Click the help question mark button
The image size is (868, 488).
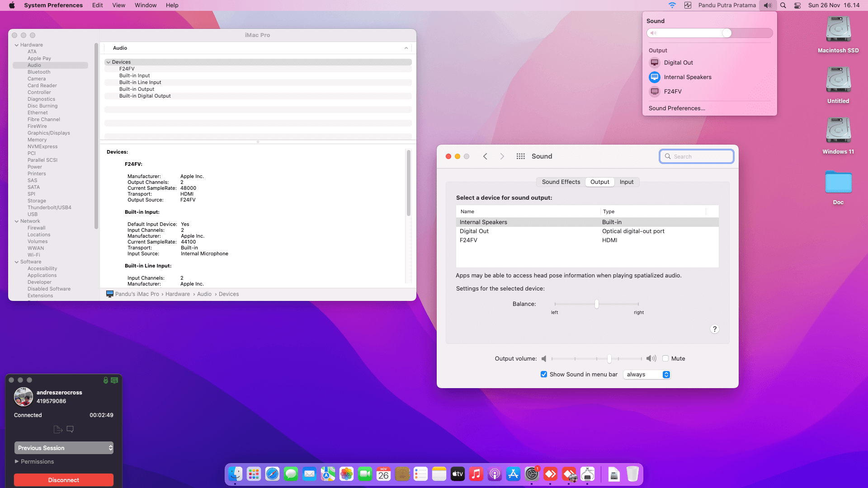(715, 329)
